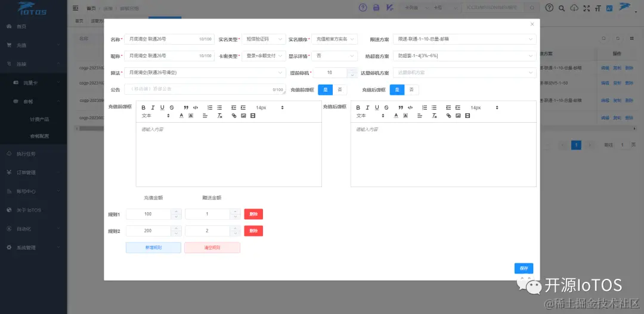Clear formatting in the 充值前弹框 editor
This screenshot has width=644, height=314.
pyautogui.click(x=219, y=116)
